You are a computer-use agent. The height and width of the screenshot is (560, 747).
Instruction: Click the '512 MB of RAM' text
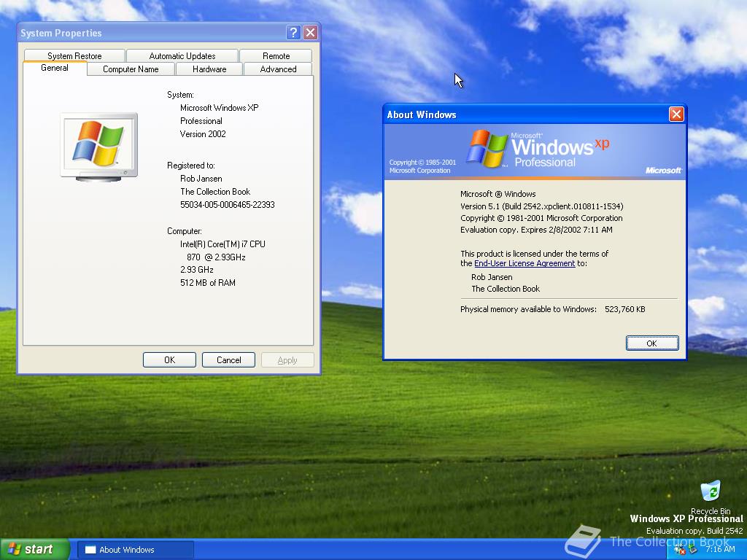coord(208,283)
